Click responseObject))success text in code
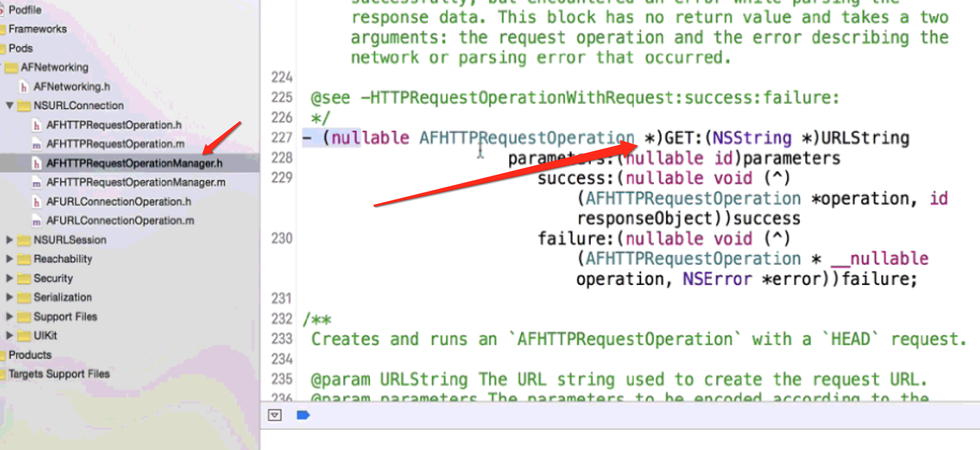Image resolution: width=980 pixels, height=450 pixels. [x=689, y=219]
